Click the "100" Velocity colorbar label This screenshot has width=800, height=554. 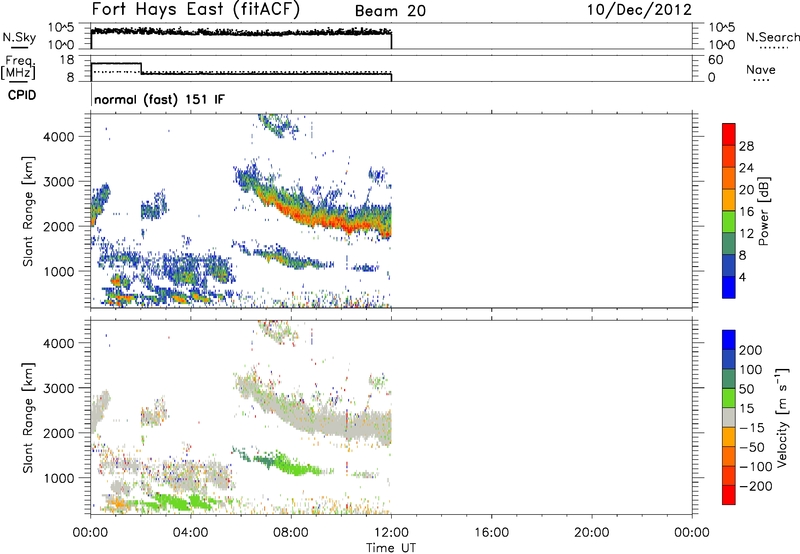(x=751, y=369)
